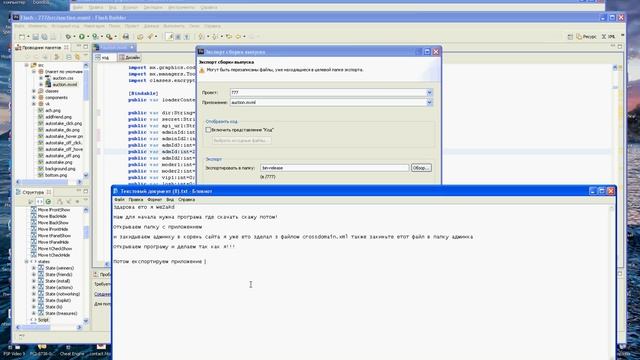Click the green Run toolbar button

pyautogui.click(x=82, y=37)
